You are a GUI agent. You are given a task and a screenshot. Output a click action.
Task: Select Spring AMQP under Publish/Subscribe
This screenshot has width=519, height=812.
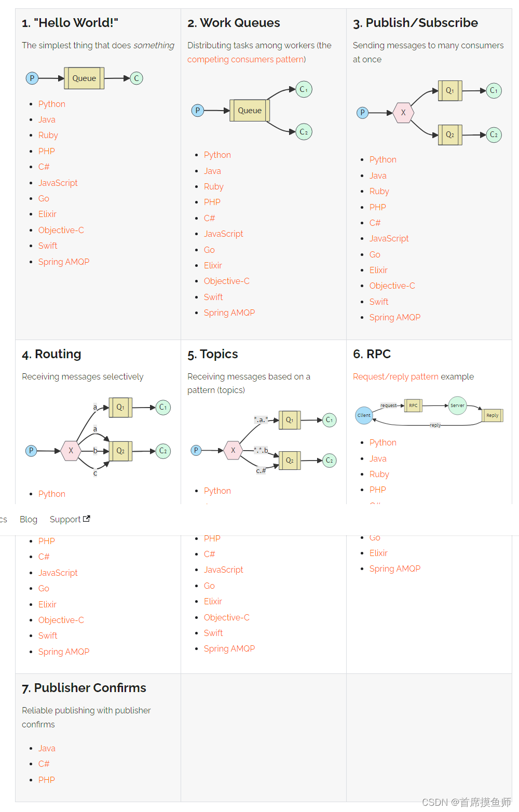click(394, 317)
